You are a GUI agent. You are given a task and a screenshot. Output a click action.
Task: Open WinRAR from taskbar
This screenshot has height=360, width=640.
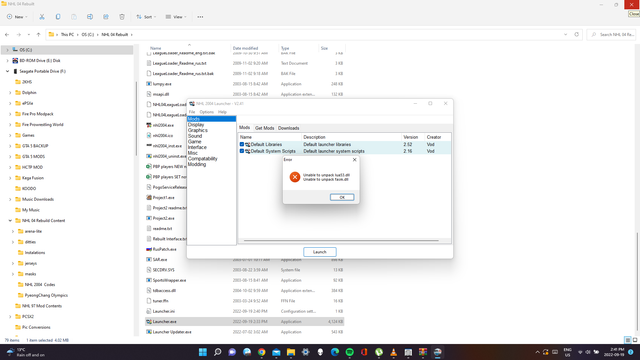pos(423,352)
